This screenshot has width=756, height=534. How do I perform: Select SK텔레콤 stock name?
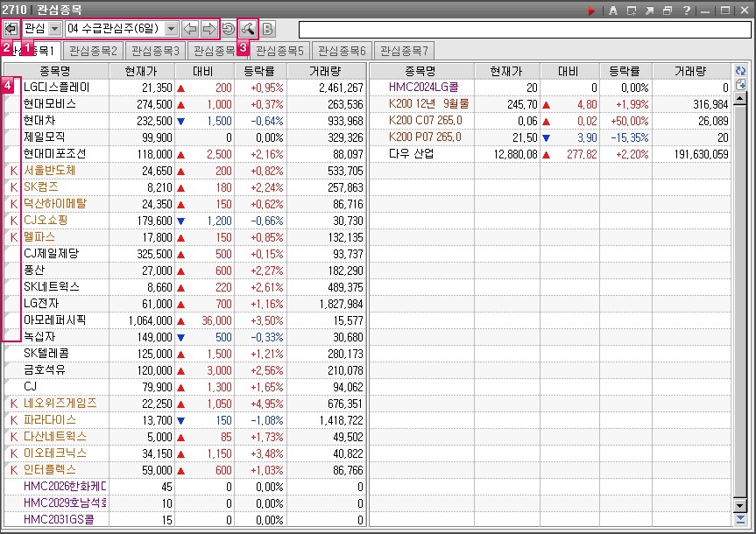[x=46, y=354]
